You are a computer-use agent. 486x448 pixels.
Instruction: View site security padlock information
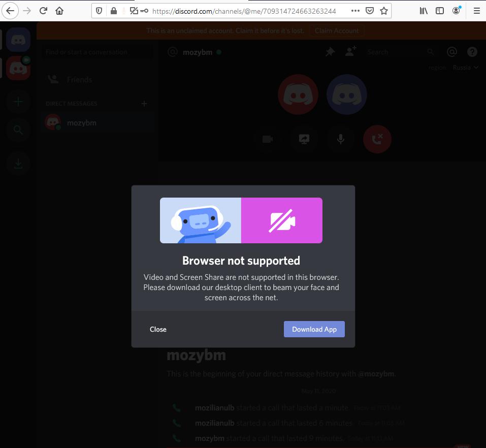pyautogui.click(x=114, y=11)
